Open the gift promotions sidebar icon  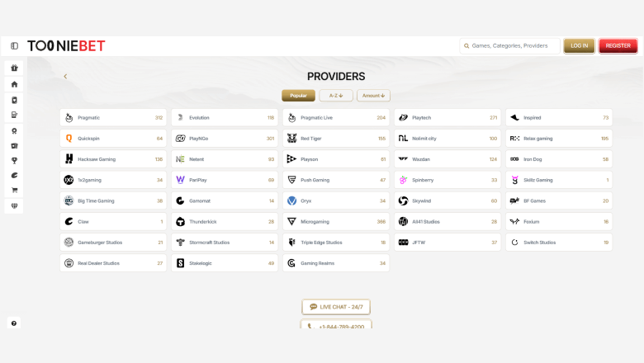[x=14, y=68]
